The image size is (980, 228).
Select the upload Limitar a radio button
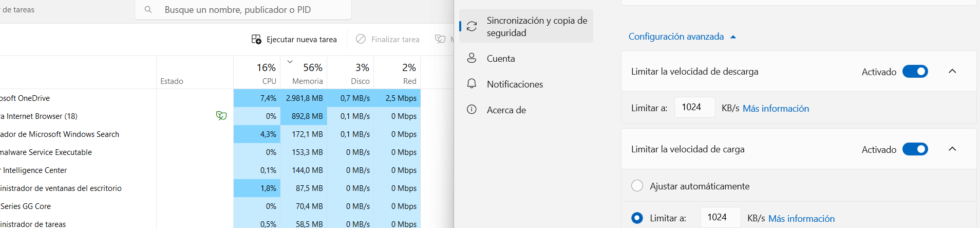tap(637, 218)
